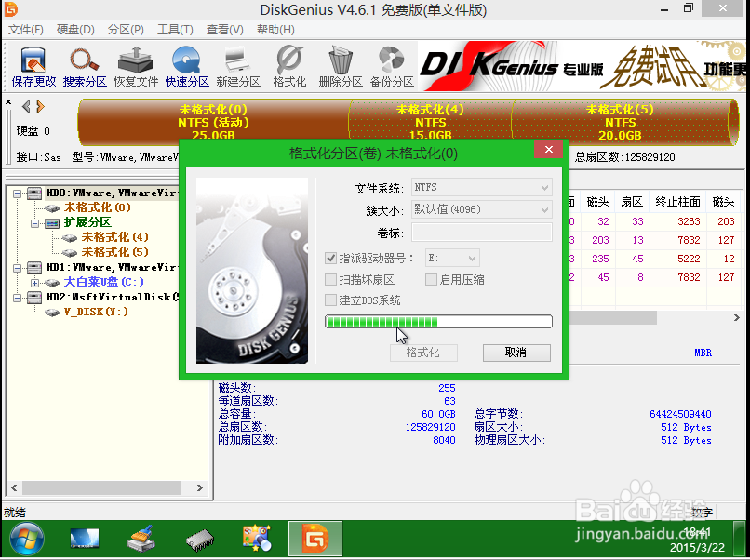Select 15.0GB partition bar 未格式化(4)
750x560 pixels.
pyautogui.click(x=431, y=123)
